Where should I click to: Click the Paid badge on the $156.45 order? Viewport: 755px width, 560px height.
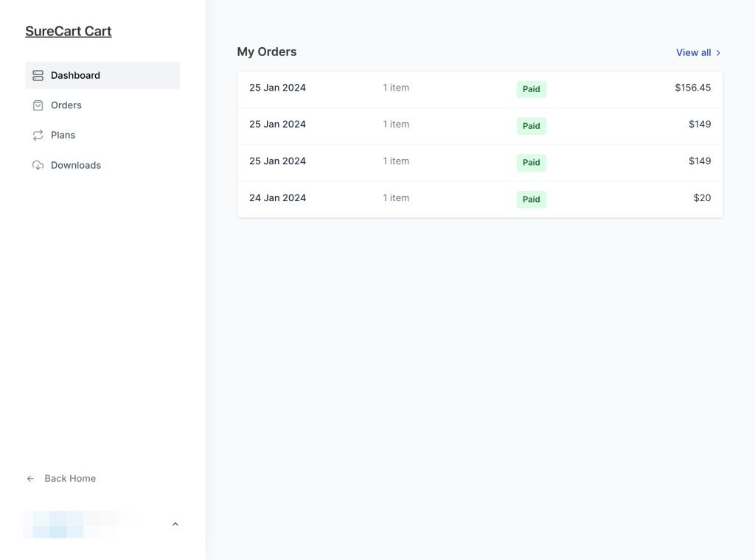pyautogui.click(x=531, y=88)
